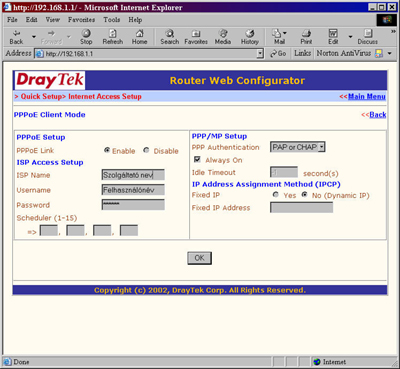400x369 pixels.
Task: Open the View menu
Action: click(53, 20)
